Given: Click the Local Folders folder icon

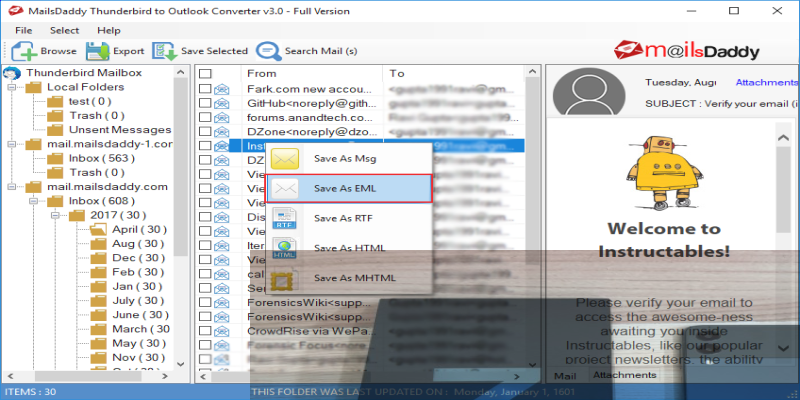Looking at the screenshot, I should [34, 87].
